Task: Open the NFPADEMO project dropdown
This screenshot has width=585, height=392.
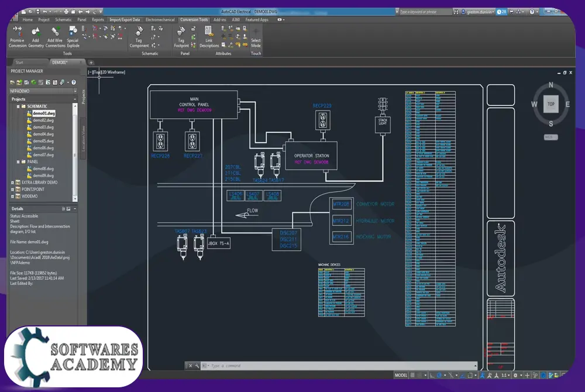Action: pyautogui.click(x=75, y=91)
